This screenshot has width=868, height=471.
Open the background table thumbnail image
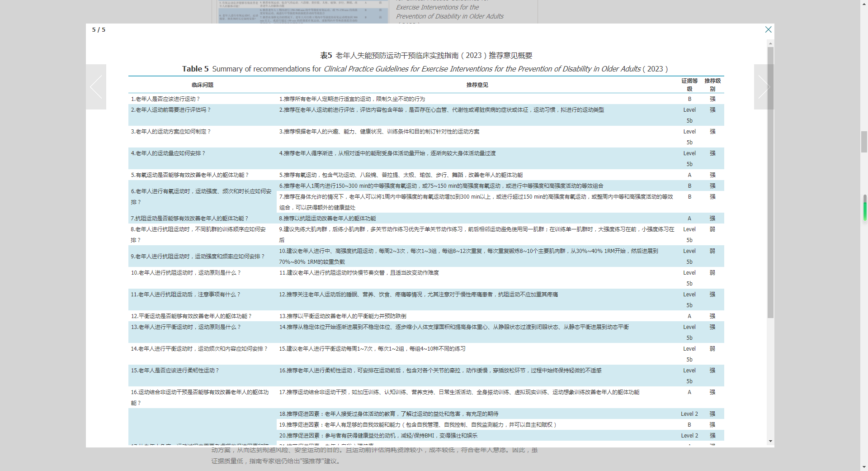303,12
